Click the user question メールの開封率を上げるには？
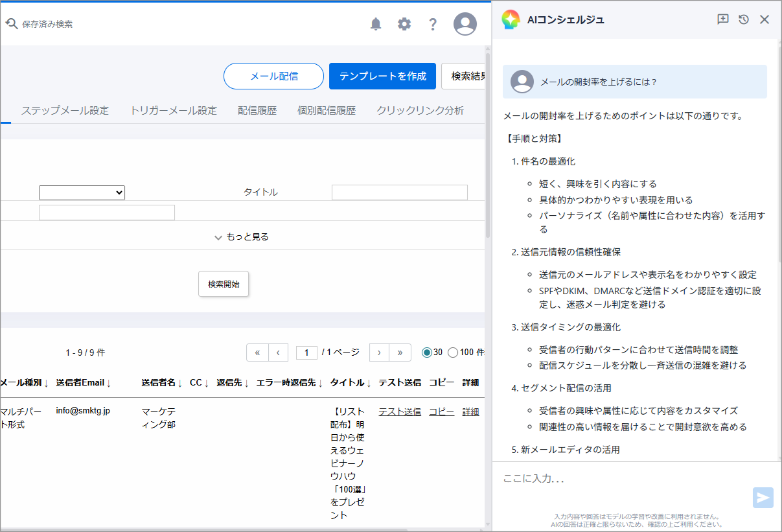The height and width of the screenshot is (532, 782). tap(599, 82)
